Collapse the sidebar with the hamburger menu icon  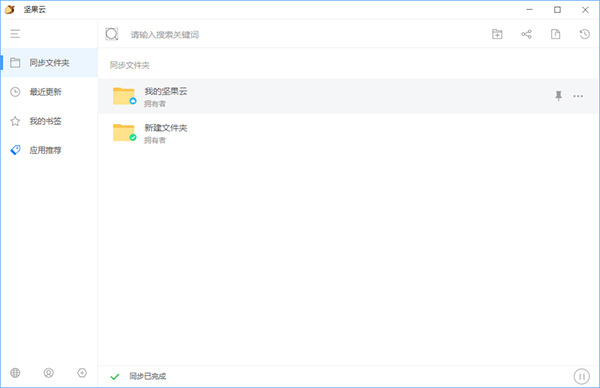point(15,34)
